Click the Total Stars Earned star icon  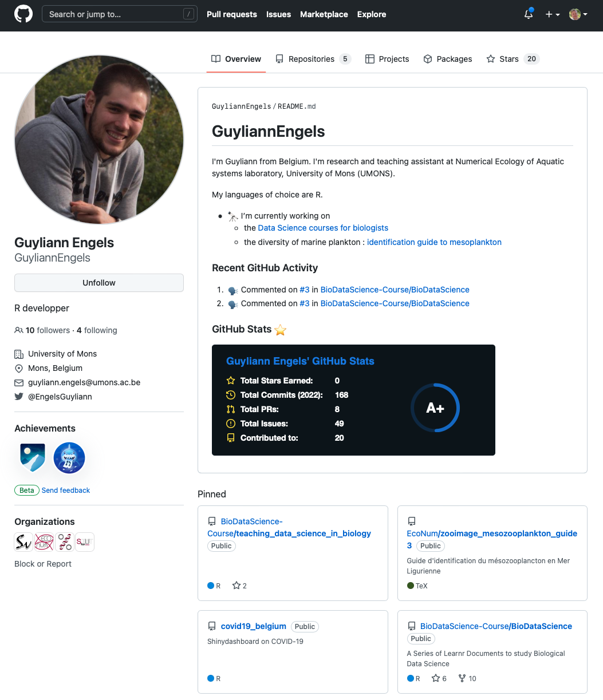tap(231, 381)
